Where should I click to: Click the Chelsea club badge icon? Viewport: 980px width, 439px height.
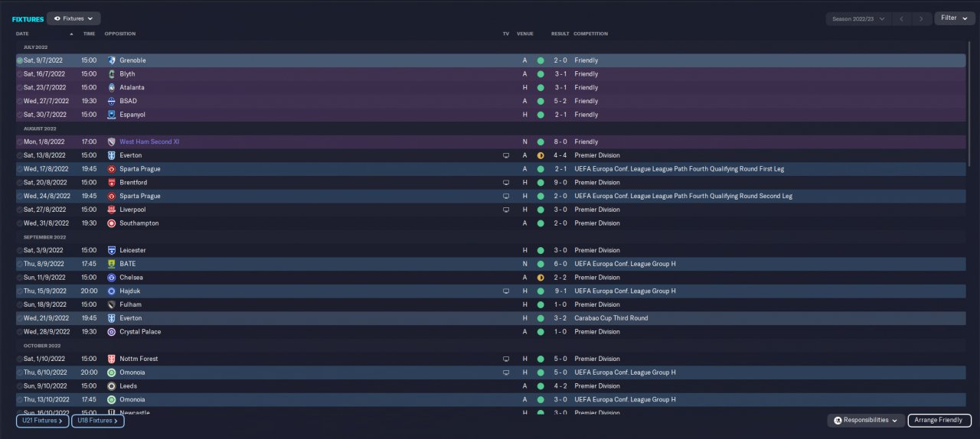pos(112,278)
